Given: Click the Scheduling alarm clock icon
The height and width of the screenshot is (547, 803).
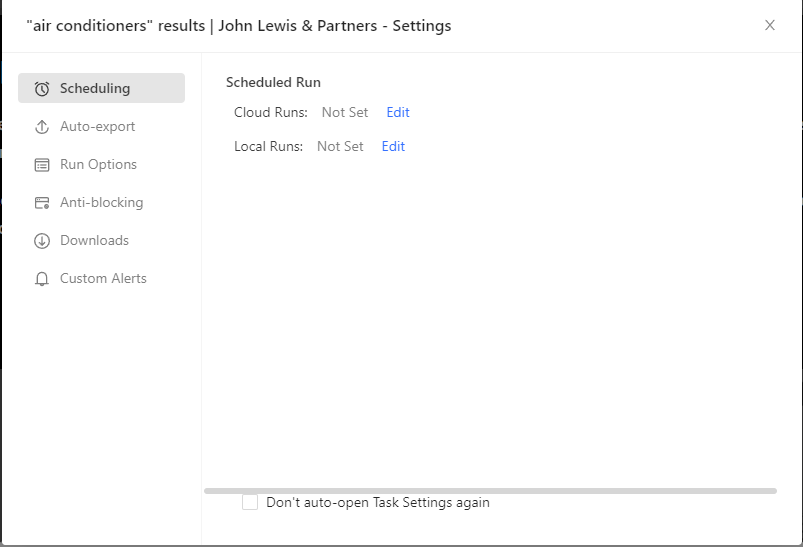Looking at the screenshot, I should point(42,89).
